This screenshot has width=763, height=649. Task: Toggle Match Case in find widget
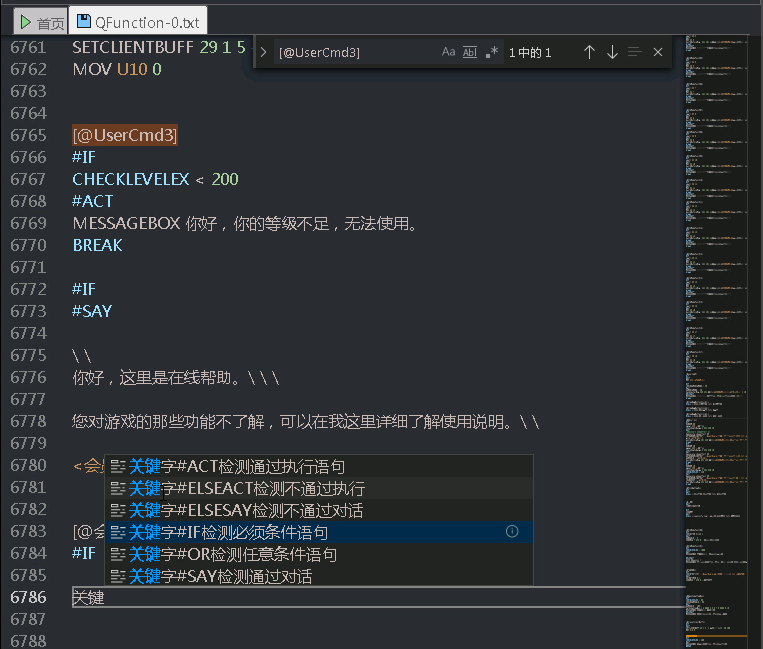pos(448,52)
